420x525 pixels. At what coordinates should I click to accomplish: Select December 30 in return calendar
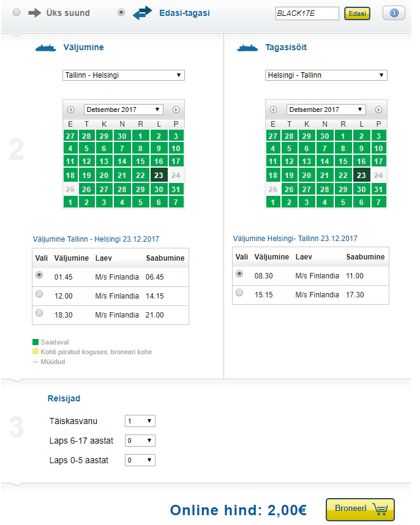pyautogui.click(x=361, y=189)
